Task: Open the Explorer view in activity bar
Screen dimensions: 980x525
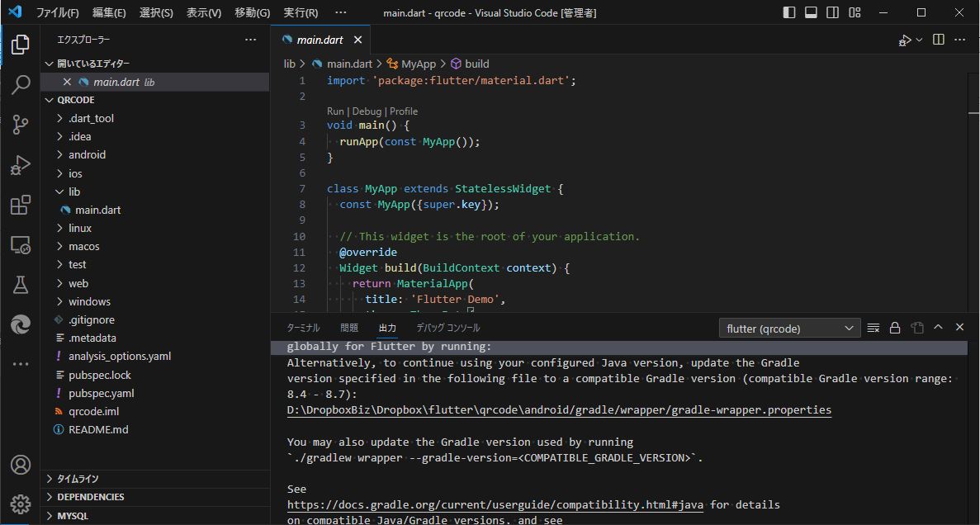Action: point(21,45)
